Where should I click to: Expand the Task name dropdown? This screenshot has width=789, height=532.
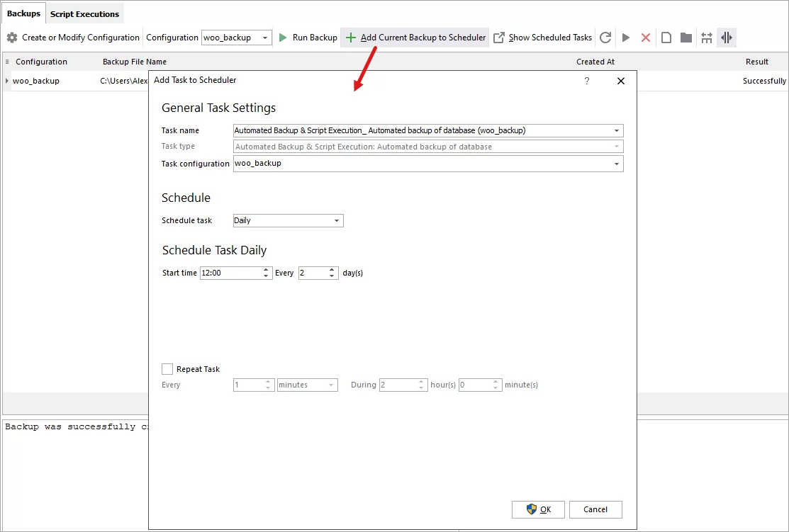pos(617,130)
